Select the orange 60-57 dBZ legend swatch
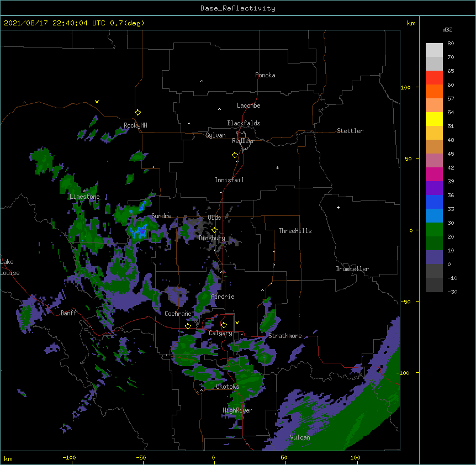Screen dimensions: 476x465 434,92
